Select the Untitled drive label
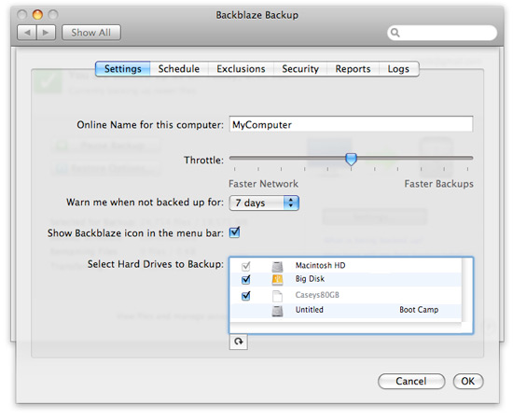The height and width of the screenshot is (420, 513). point(309,310)
